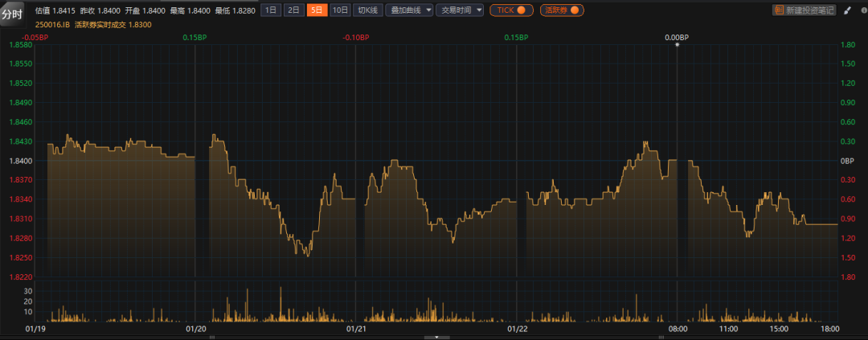
Task: Switch to the 2日 period tab
Action: pyautogui.click(x=294, y=10)
